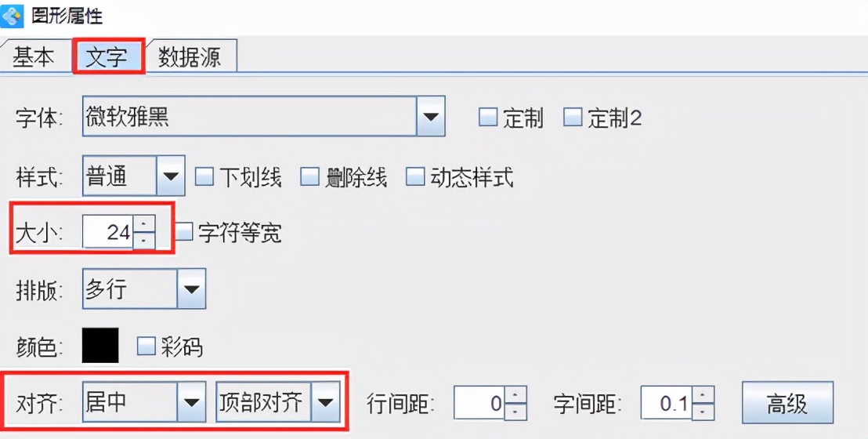Decrease font size with the down arrow
This screenshot has height=439, width=868.
click(144, 240)
